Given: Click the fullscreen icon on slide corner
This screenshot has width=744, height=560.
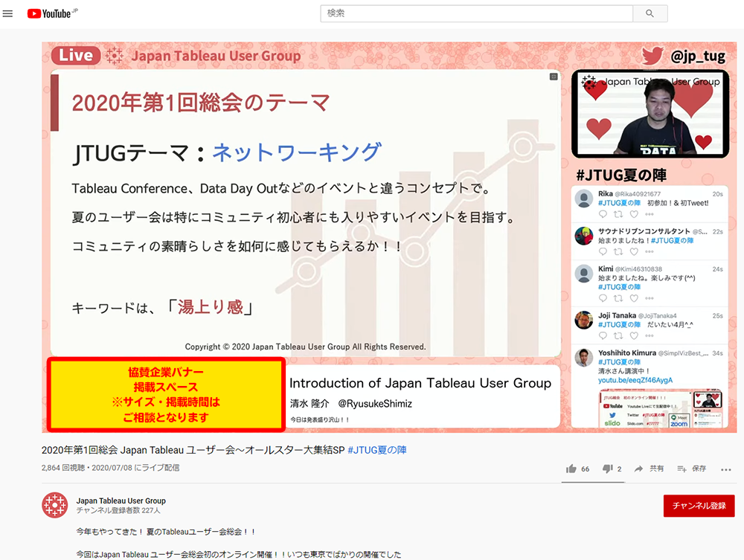Looking at the screenshot, I should pyautogui.click(x=554, y=77).
